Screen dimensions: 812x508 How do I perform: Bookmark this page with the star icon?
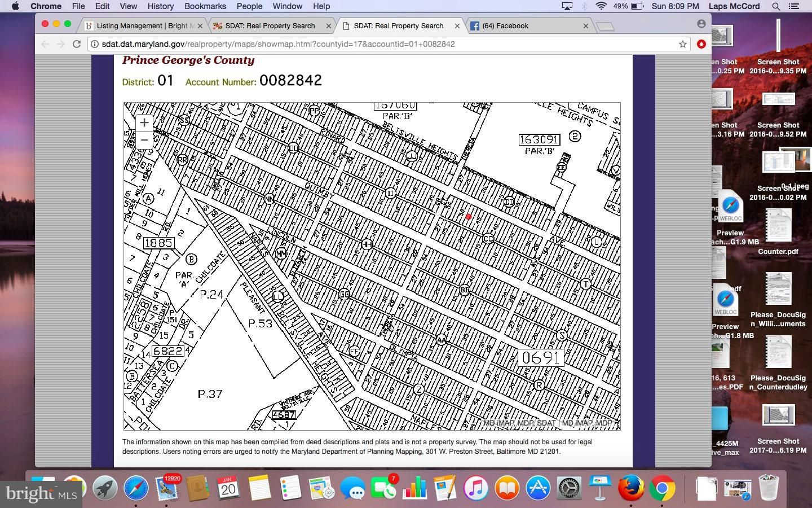click(x=683, y=44)
